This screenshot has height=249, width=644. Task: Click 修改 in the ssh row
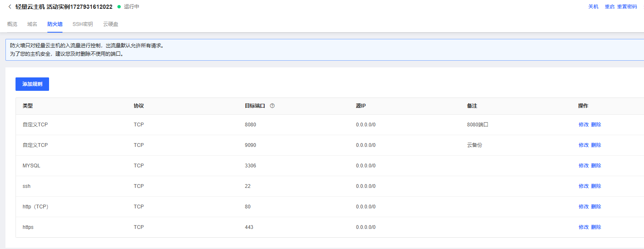pos(584,186)
